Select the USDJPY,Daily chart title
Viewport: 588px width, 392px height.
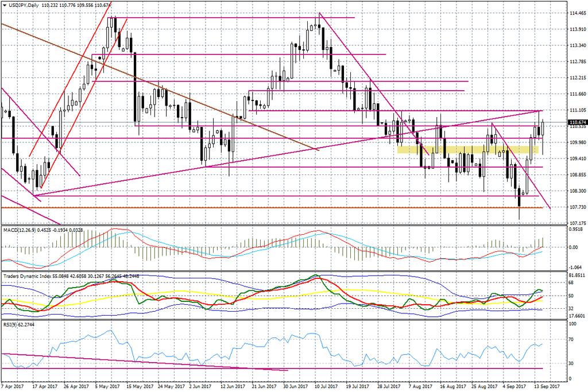23,5
